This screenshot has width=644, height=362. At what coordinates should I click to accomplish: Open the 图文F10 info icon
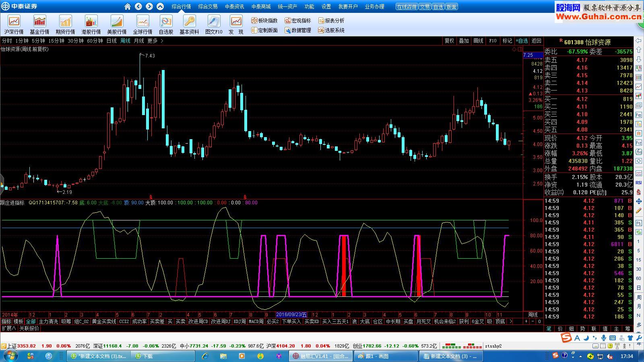point(214,25)
